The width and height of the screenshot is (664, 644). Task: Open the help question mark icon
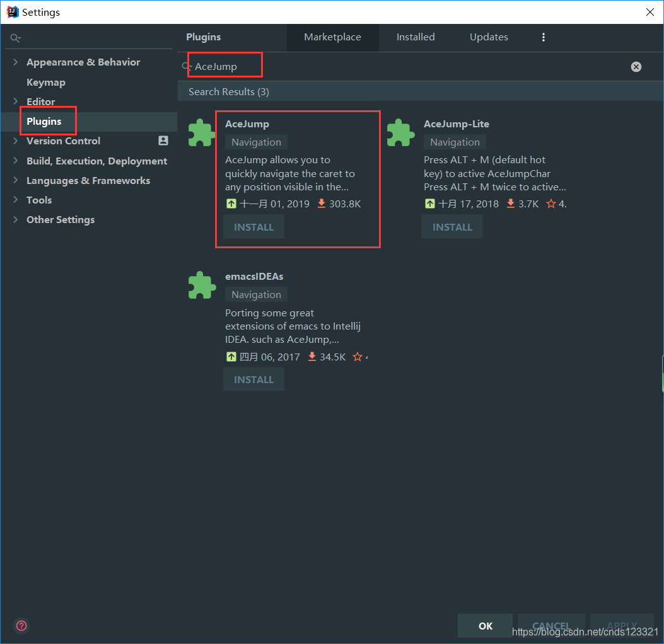point(21,625)
